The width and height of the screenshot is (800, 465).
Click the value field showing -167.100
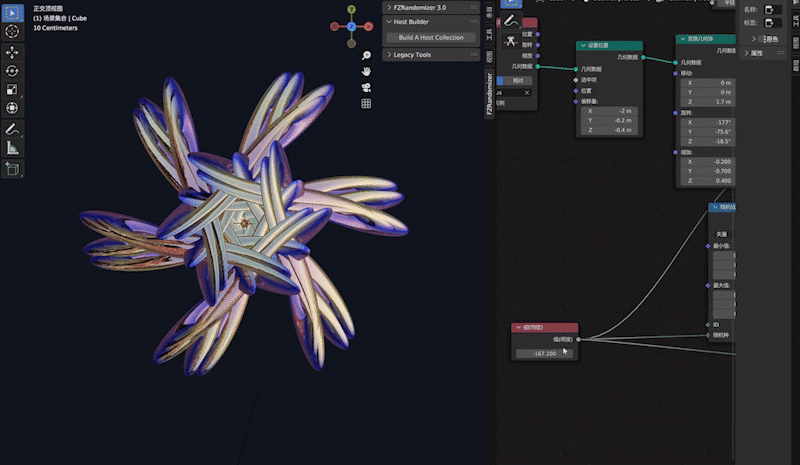pyautogui.click(x=544, y=353)
